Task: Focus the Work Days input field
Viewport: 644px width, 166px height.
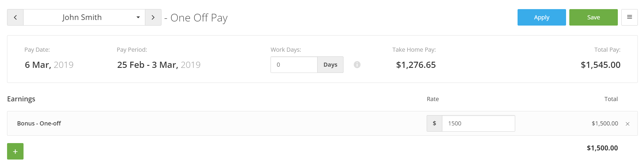Action: pos(294,65)
